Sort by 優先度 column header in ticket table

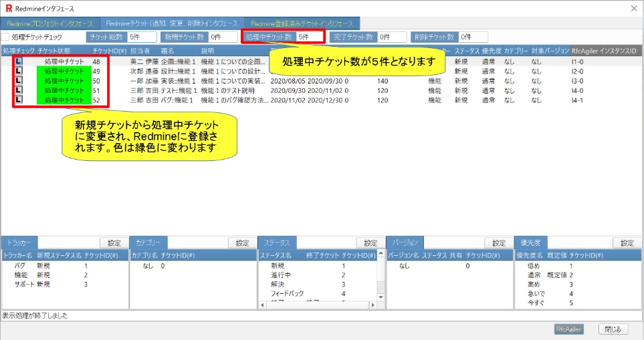coord(492,51)
